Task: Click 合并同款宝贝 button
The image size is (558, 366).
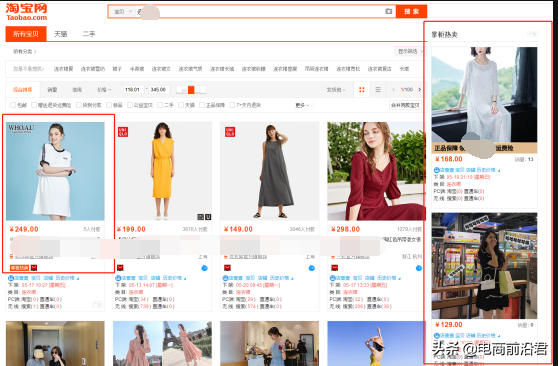Action: [x=405, y=105]
